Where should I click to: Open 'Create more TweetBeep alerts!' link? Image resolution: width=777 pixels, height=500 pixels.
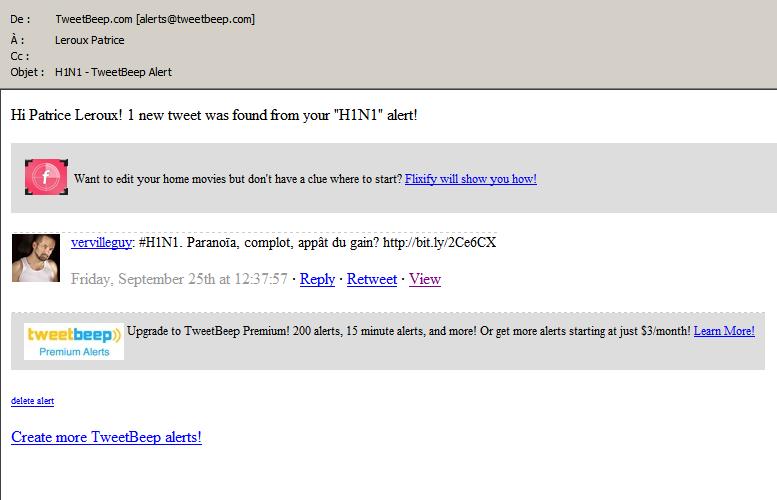pyautogui.click(x=106, y=437)
